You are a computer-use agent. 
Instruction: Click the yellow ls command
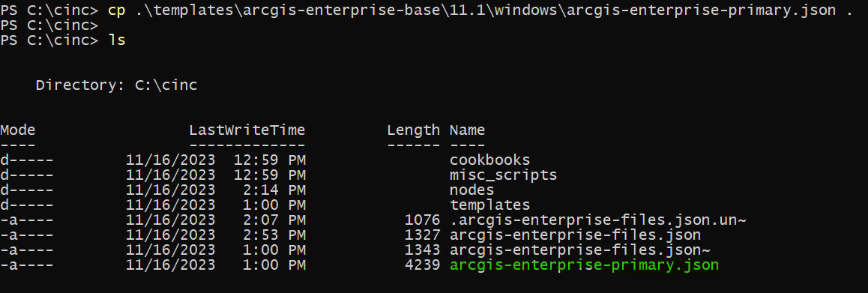coord(118,40)
